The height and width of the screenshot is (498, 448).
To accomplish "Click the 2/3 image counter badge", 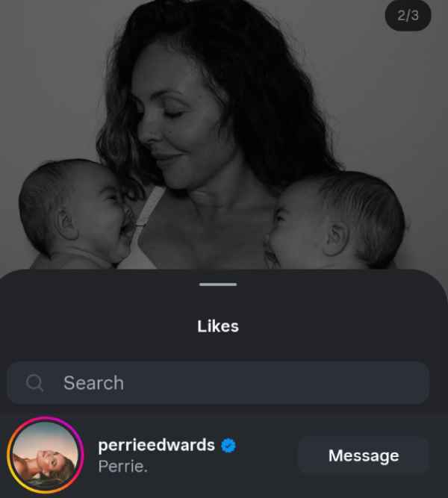I will 408,16.
